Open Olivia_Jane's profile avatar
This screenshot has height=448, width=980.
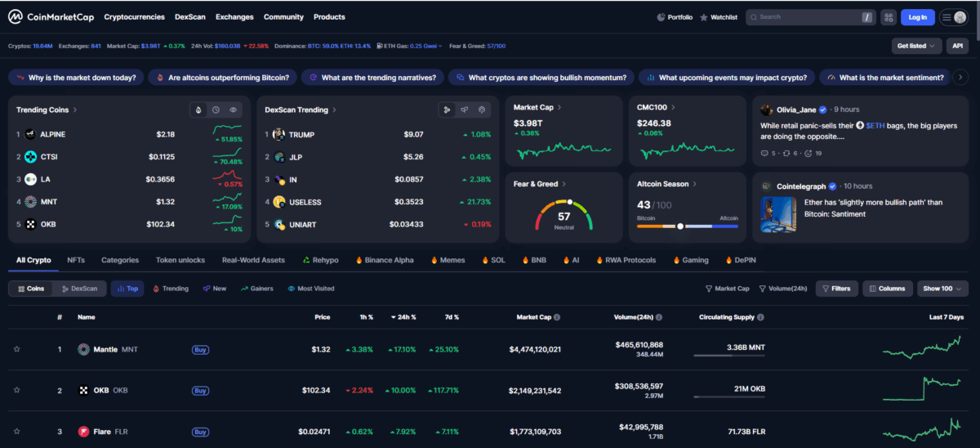(767, 110)
